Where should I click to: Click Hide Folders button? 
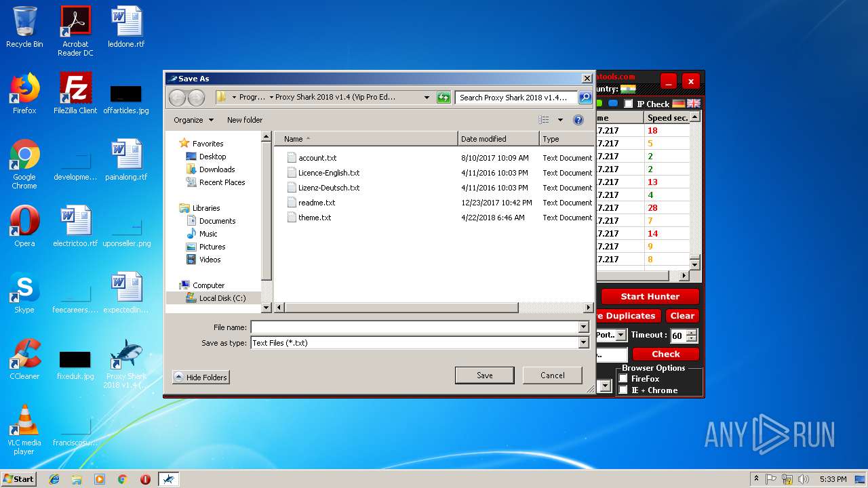pyautogui.click(x=201, y=378)
